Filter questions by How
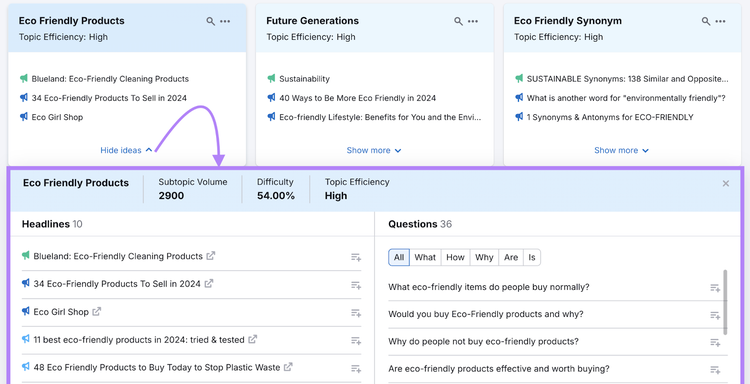Viewport: 750px width, 384px height. pos(455,257)
